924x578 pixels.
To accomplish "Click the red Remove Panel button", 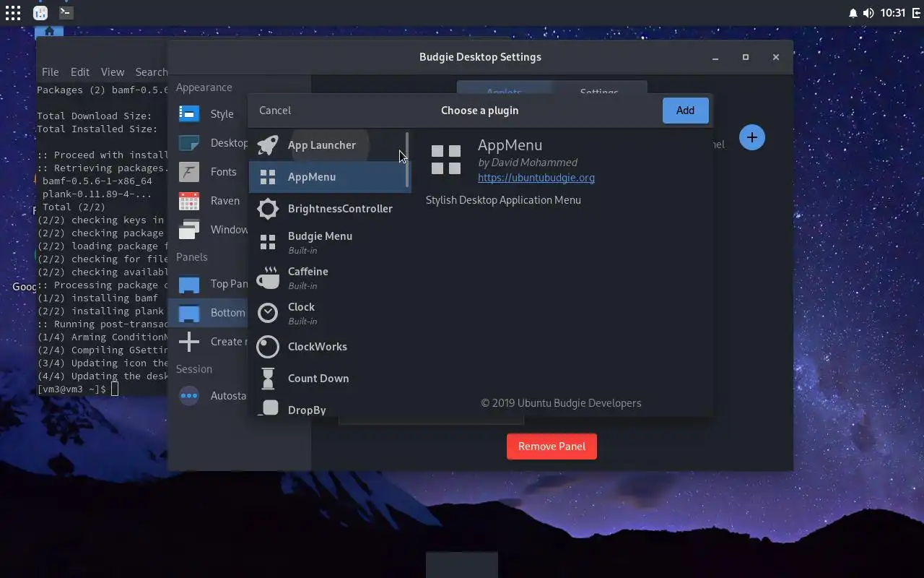I will [552, 447].
